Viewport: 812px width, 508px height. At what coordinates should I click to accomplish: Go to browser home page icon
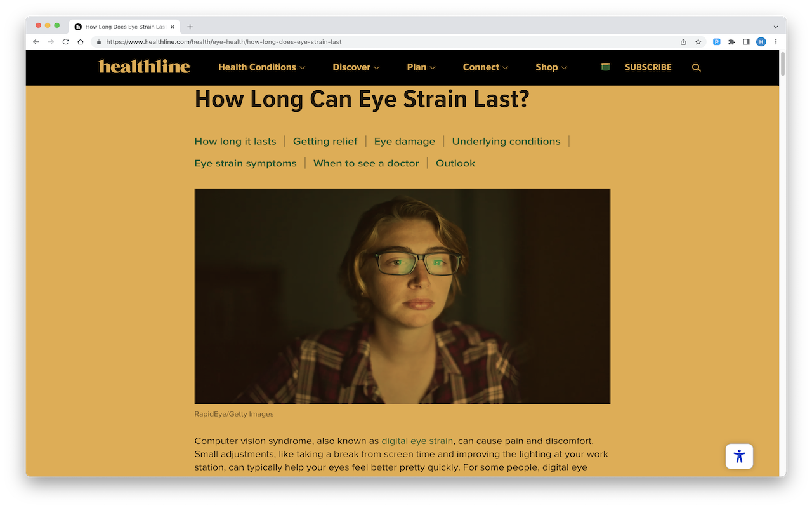click(x=81, y=42)
